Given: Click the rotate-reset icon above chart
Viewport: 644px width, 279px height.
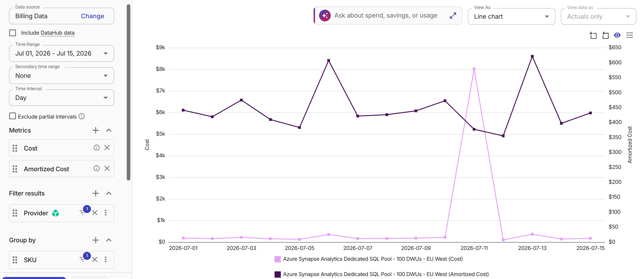Looking at the screenshot, I should pyautogui.click(x=605, y=35).
